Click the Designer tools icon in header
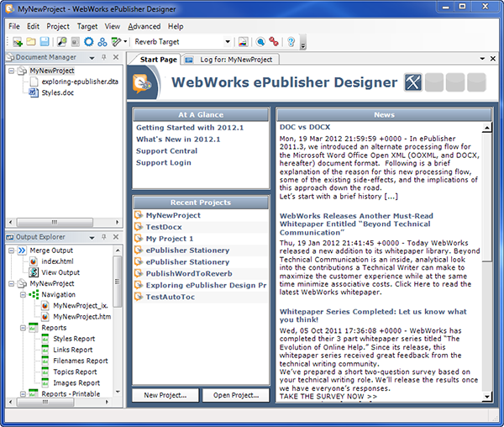504x427 pixels. [x=413, y=82]
